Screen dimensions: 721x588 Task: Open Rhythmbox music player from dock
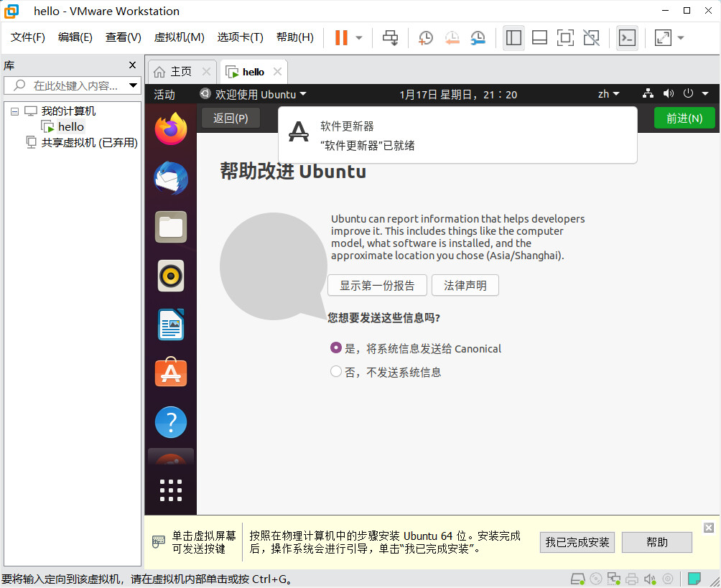point(171,276)
